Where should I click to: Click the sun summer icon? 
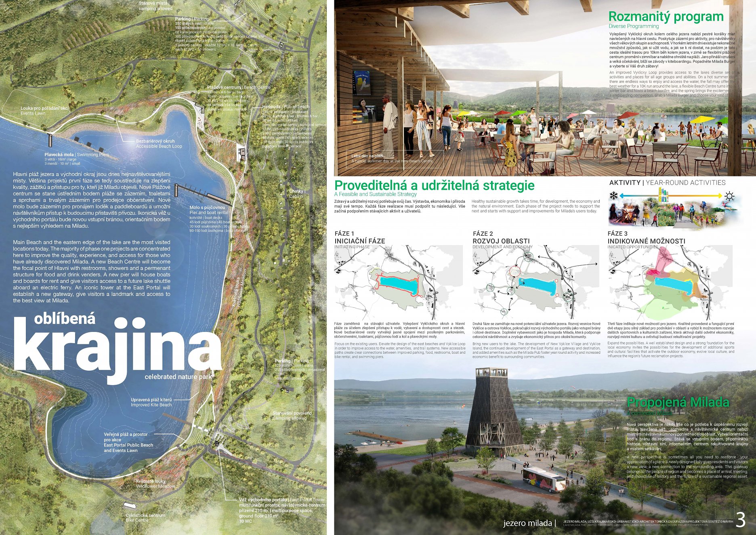(729, 196)
